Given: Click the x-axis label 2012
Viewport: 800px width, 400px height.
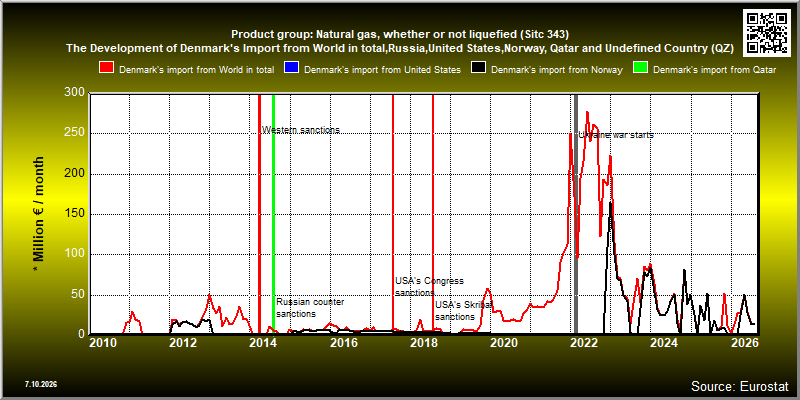Looking at the screenshot, I should (x=183, y=342).
